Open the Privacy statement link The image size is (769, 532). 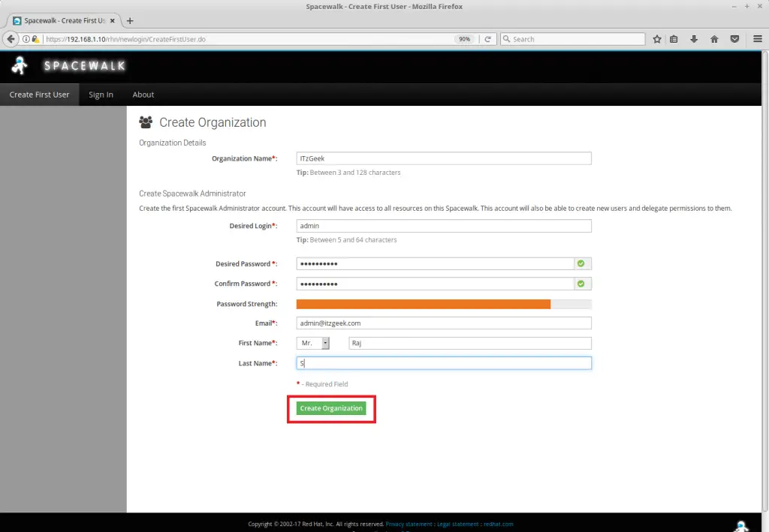point(409,524)
